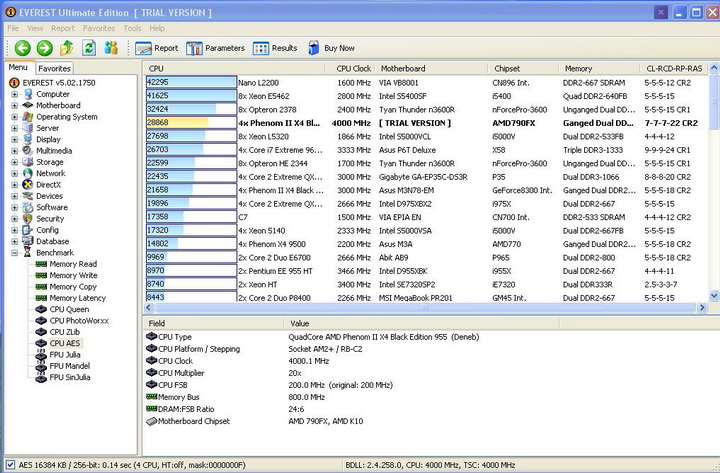Show benchmark Results
Image resolution: width=720 pixels, height=473 pixels.
[x=275, y=48]
